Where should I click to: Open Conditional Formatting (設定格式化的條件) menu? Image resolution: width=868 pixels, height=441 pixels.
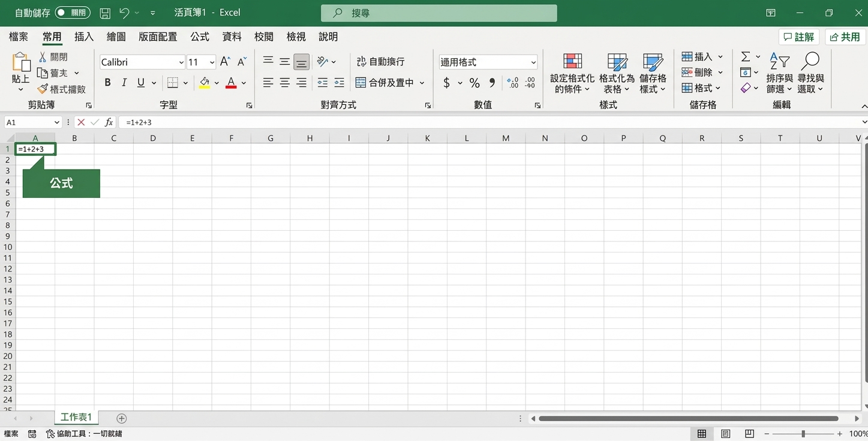click(x=572, y=73)
